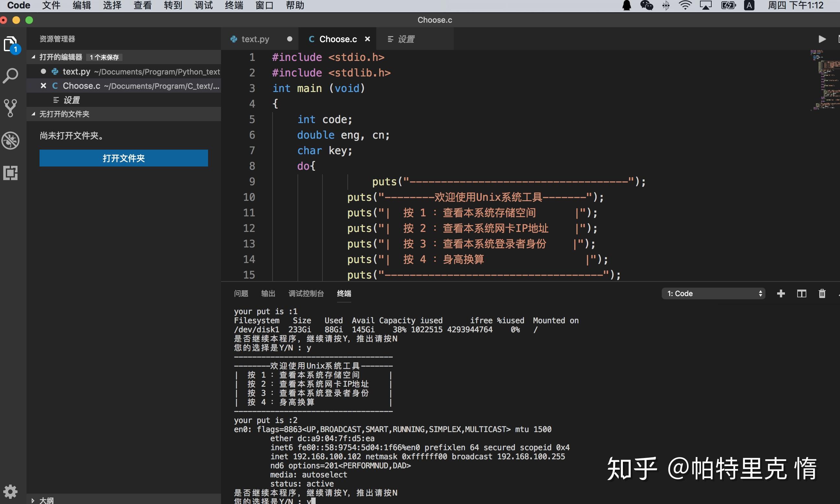Screen dimensions: 840x504
Task: Switch to the 调试控制台 panel tab
Action: coord(306,293)
